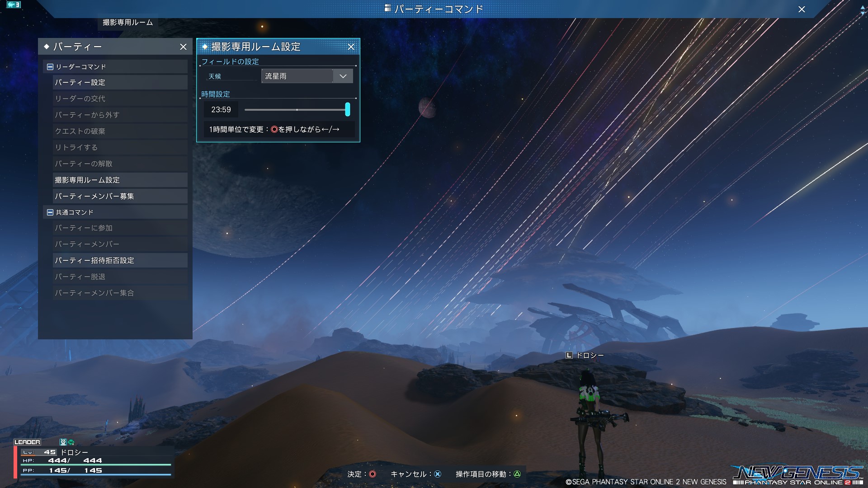Click the diamond icon in パーティー header

(x=46, y=47)
